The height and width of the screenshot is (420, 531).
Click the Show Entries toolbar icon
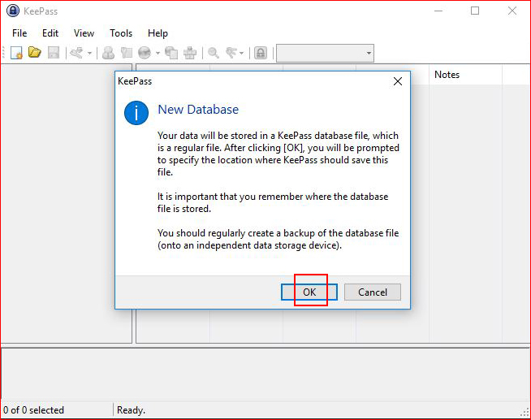coord(231,53)
